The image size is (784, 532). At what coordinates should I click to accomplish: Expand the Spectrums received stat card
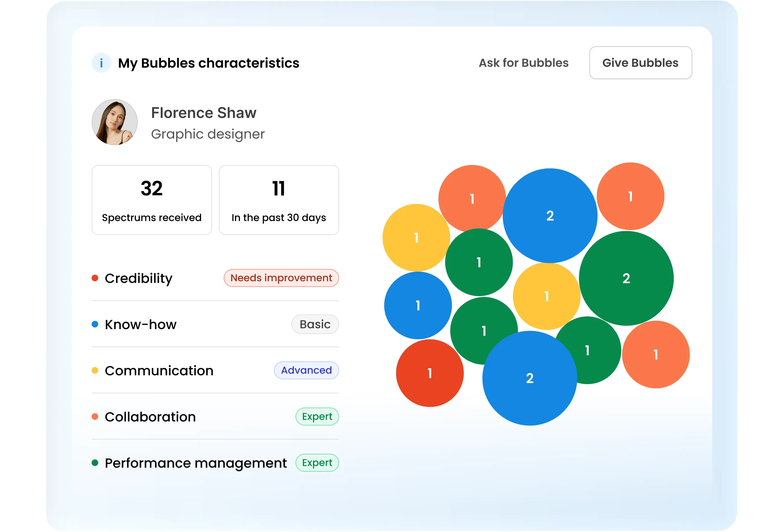click(152, 200)
